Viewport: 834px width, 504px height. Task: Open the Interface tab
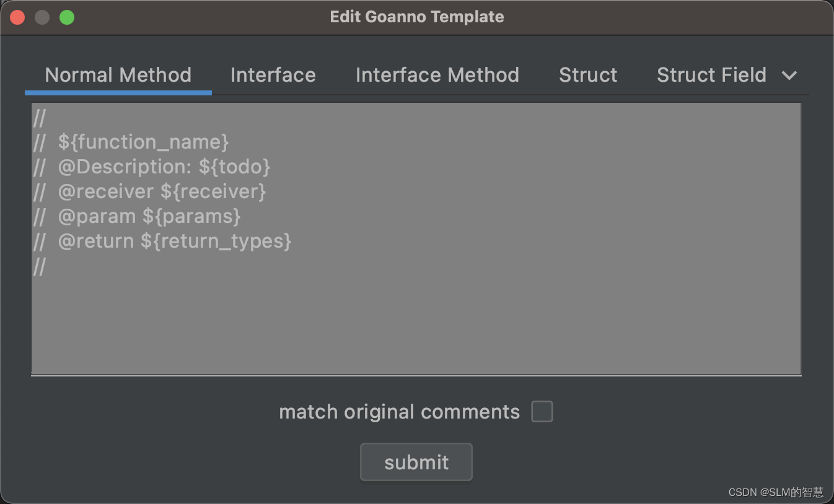pyautogui.click(x=273, y=75)
